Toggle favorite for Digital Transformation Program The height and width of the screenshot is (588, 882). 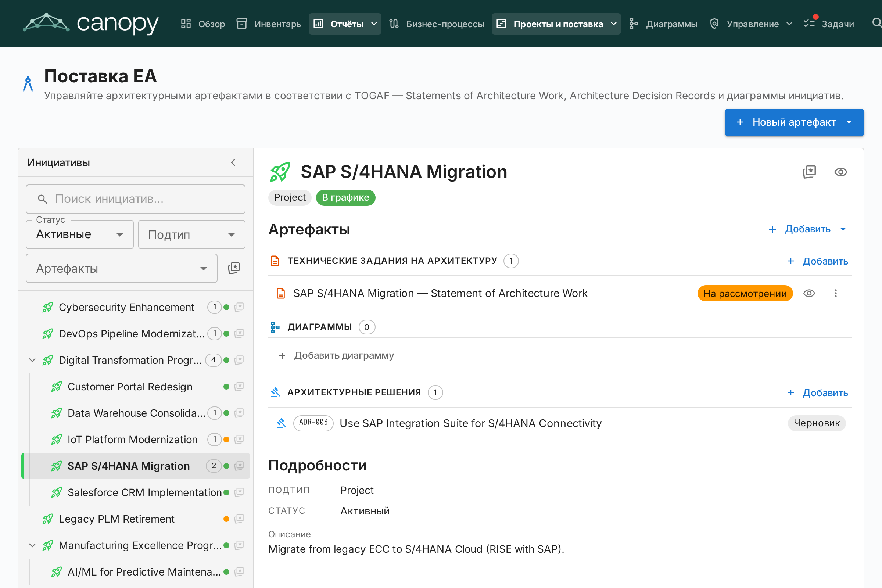pyautogui.click(x=239, y=360)
